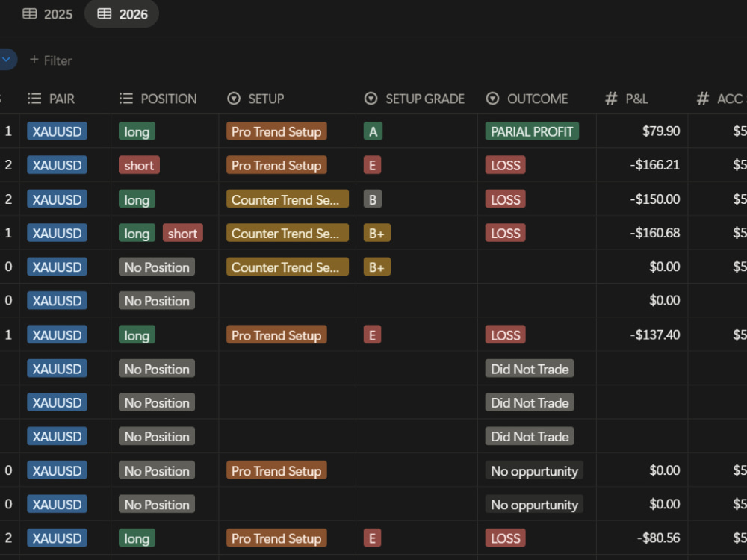Image resolution: width=747 pixels, height=560 pixels.
Task: Click the number hash icon in P&L header
Action: [611, 99]
